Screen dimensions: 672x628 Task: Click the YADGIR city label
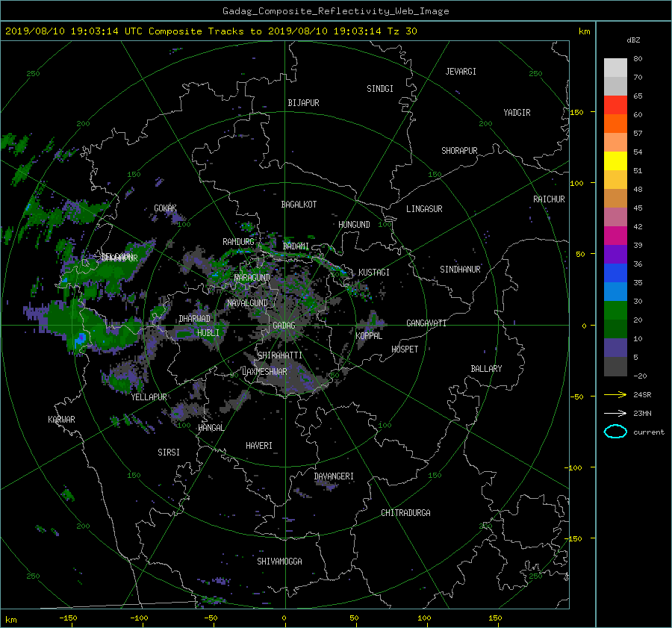(517, 113)
